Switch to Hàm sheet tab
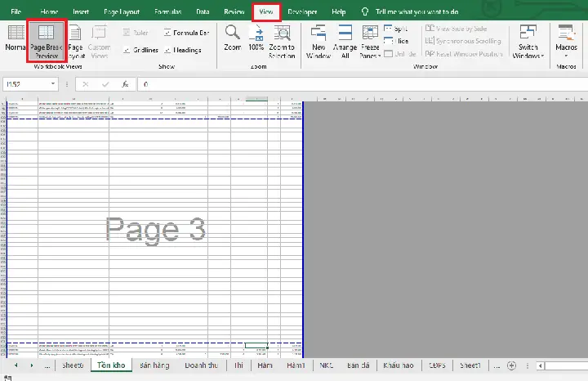The width and height of the screenshot is (588, 381). click(265, 365)
